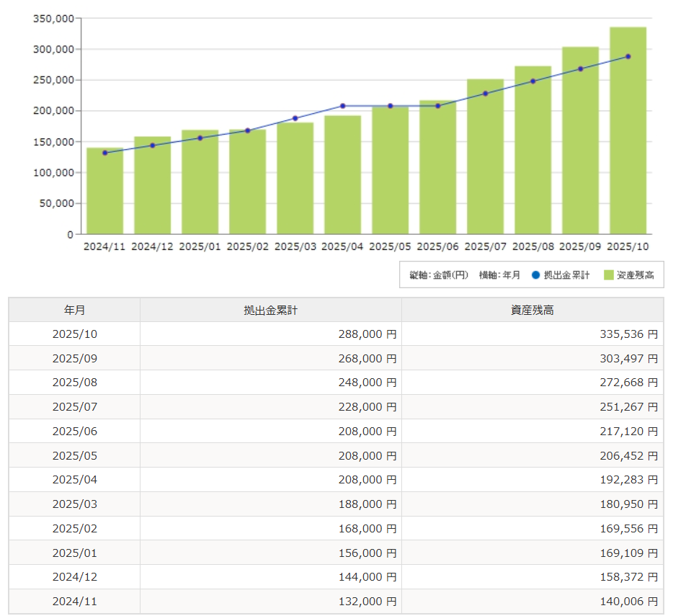
Task: Click the 拠出金累計 table column header
Action: tap(270, 310)
